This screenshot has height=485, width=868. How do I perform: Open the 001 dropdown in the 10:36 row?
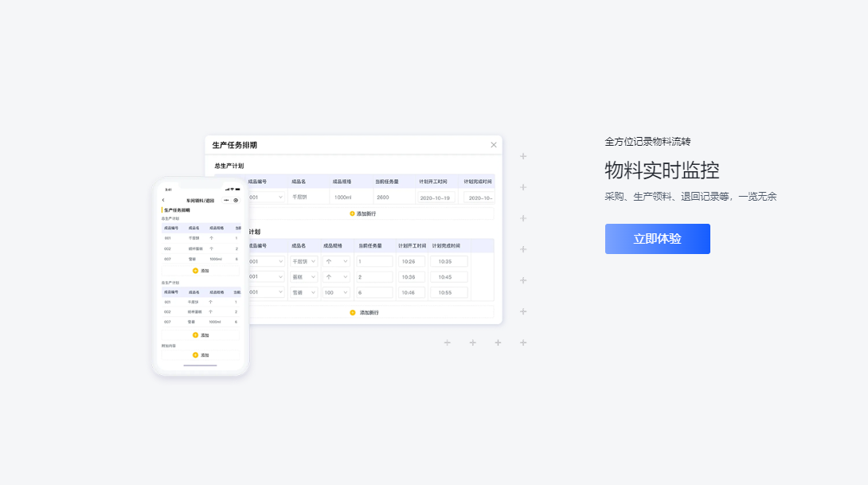pyautogui.click(x=266, y=277)
